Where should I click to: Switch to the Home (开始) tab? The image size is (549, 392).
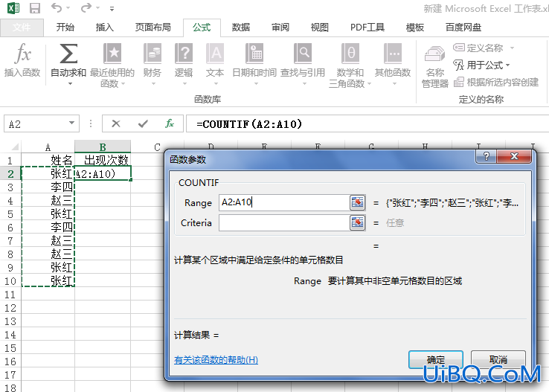pyautogui.click(x=65, y=28)
